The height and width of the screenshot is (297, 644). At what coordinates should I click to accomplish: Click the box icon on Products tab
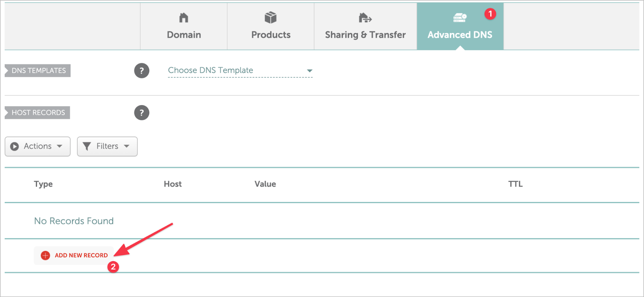pos(270,18)
